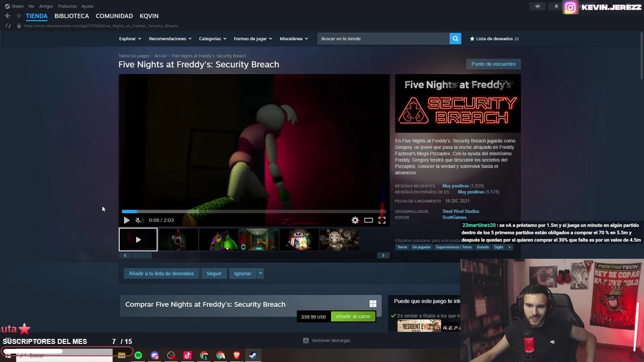Select the purple-and-green character thumbnail
The image size is (644, 362).
[218, 240]
